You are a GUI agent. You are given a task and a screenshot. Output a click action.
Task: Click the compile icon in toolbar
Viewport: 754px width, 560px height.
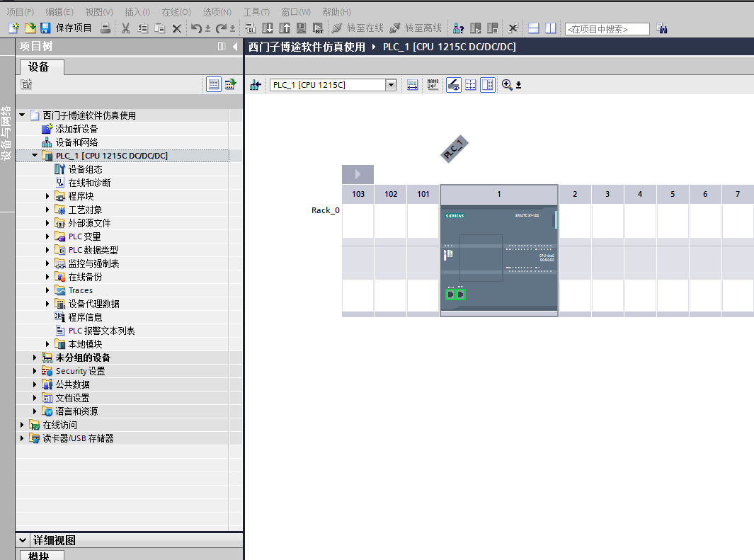click(250, 28)
